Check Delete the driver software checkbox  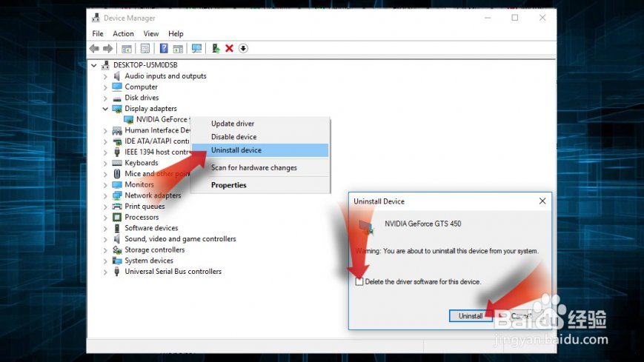359,281
